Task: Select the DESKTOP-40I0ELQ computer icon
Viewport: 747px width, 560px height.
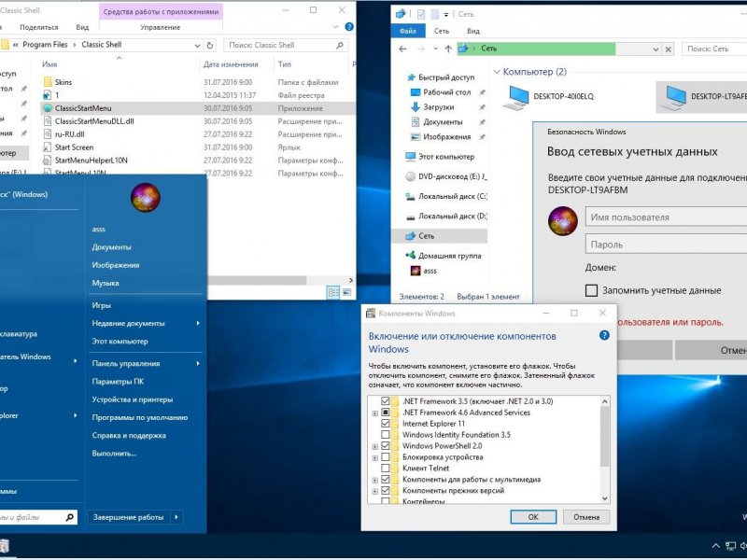Action: coord(516,98)
